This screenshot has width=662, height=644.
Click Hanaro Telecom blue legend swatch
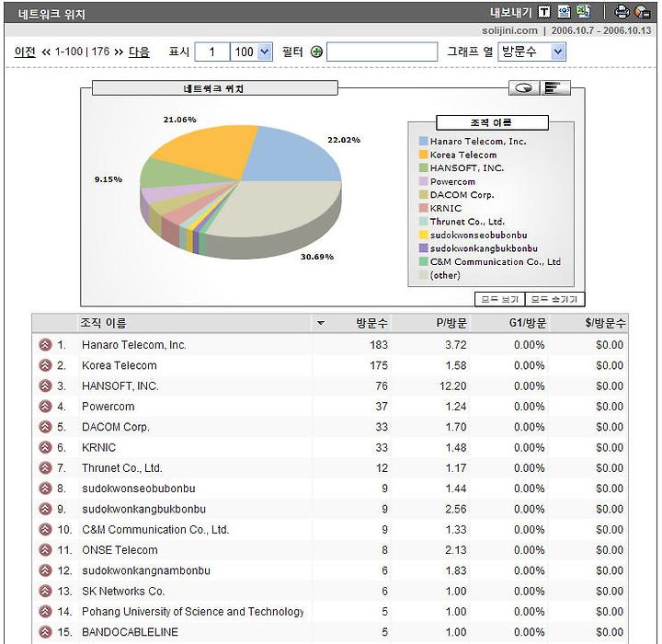[424, 141]
